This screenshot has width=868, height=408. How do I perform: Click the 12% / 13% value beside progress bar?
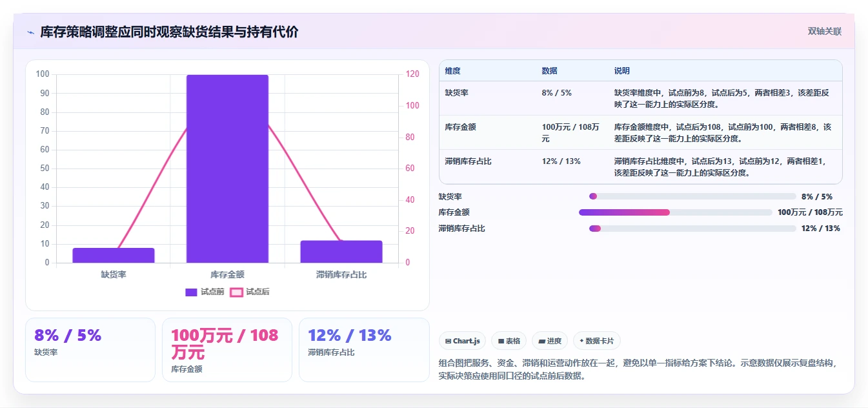(x=821, y=229)
